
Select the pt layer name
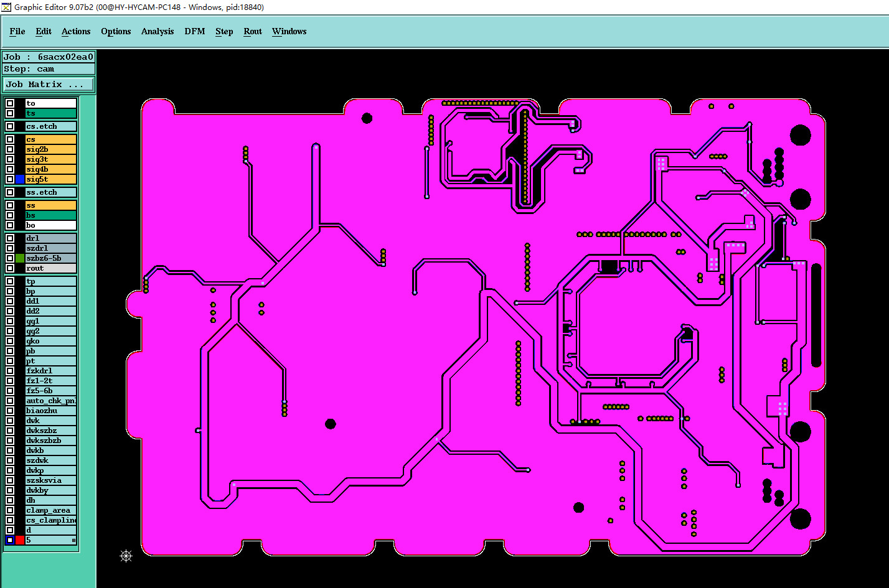[x=51, y=361]
